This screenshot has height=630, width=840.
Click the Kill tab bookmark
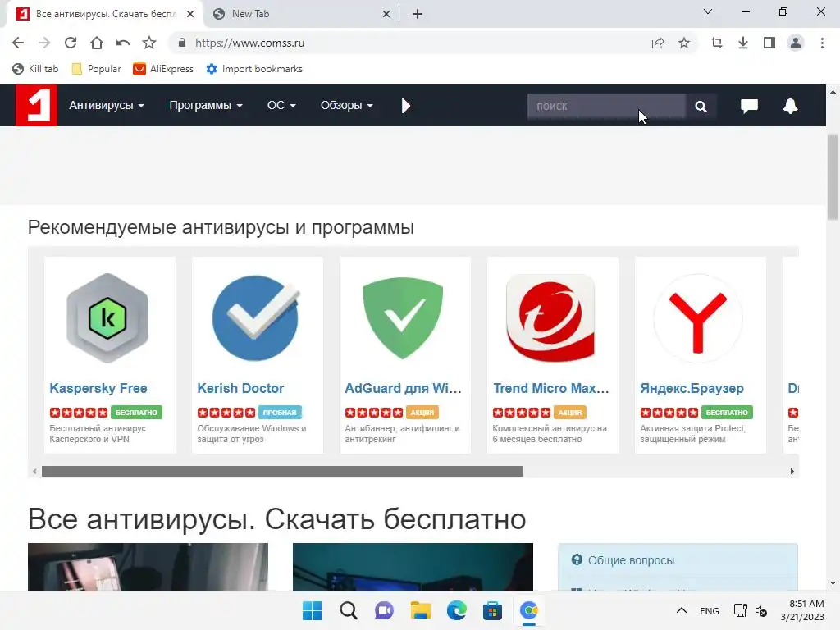(35, 69)
